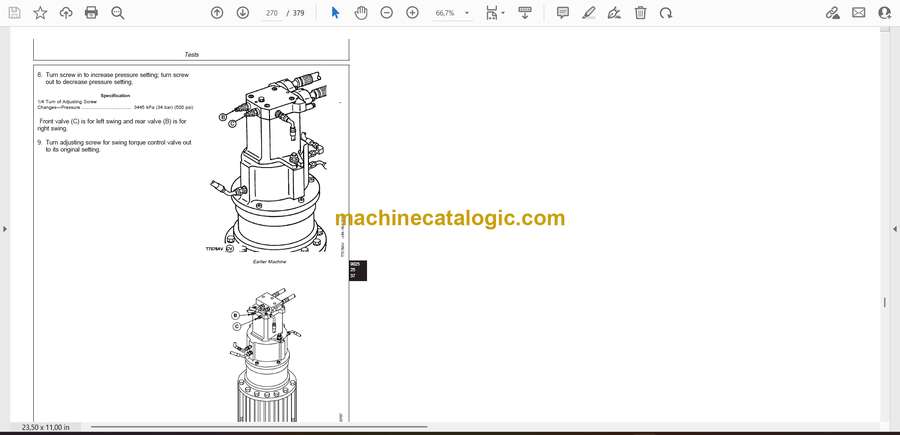Click the '379' total page count

[298, 13]
